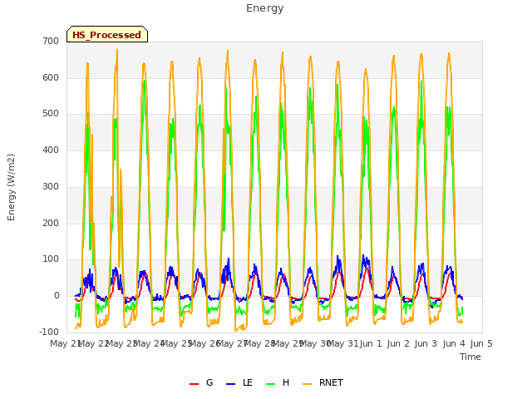
Task: Click the red G legend line marker
Action: point(194,384)
